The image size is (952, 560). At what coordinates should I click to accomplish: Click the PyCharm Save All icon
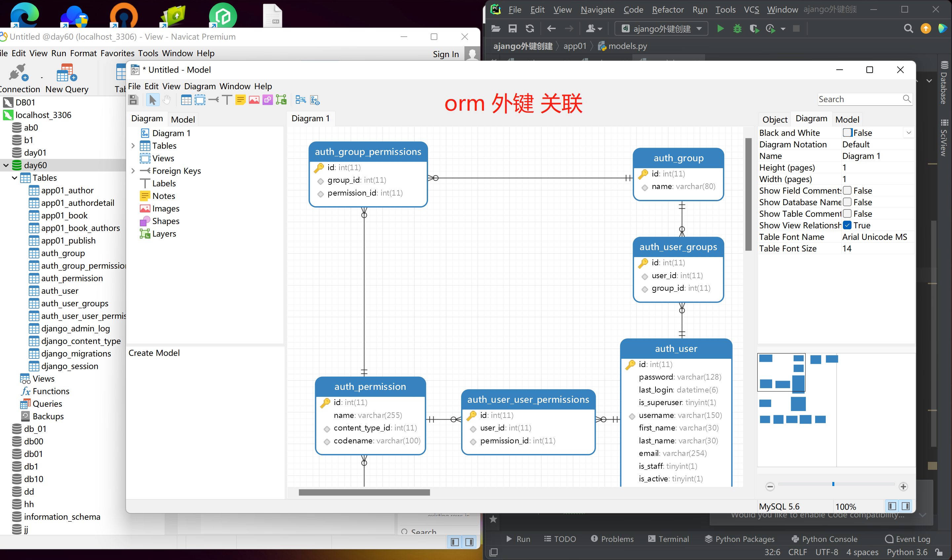click(x=513, y=29)
